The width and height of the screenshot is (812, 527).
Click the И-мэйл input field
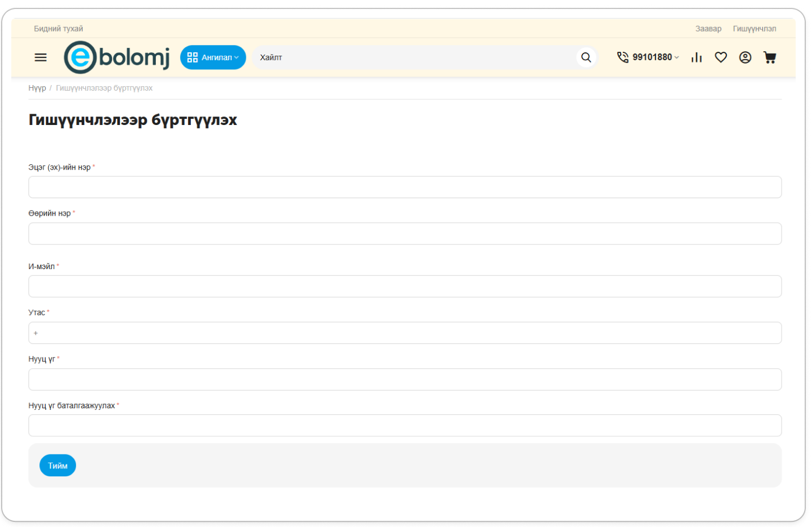click(405, 287)
